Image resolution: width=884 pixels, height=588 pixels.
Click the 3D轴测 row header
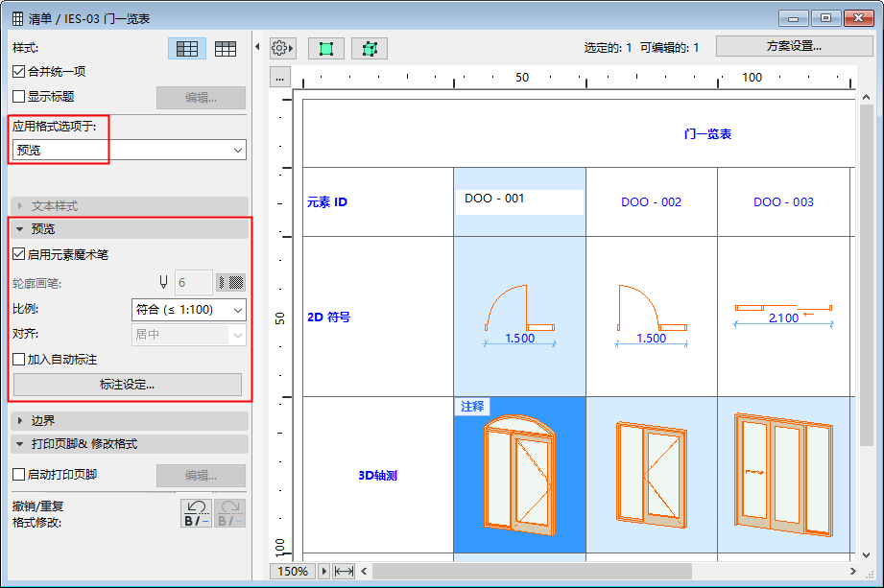coord(378,476)
